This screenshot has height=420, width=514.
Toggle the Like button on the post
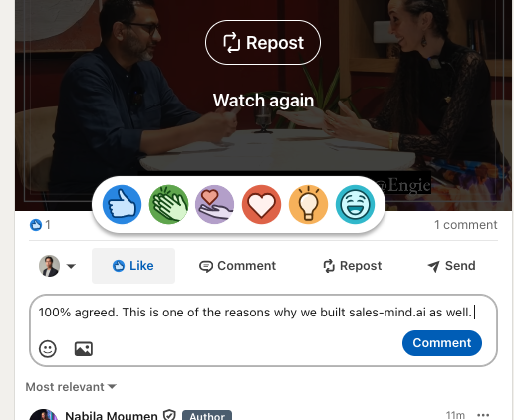pyautogui.click(x=133, y=266)
